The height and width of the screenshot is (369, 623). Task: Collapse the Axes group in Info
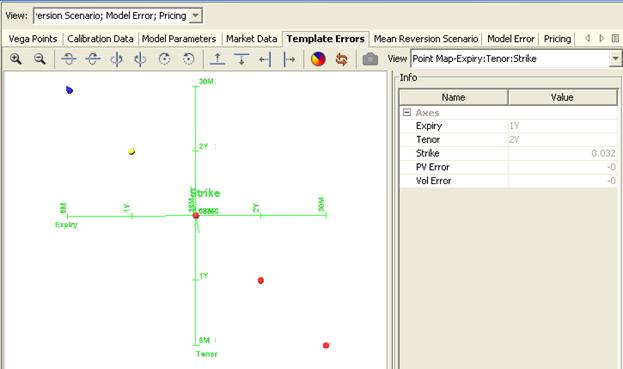(x=406, y=112)
